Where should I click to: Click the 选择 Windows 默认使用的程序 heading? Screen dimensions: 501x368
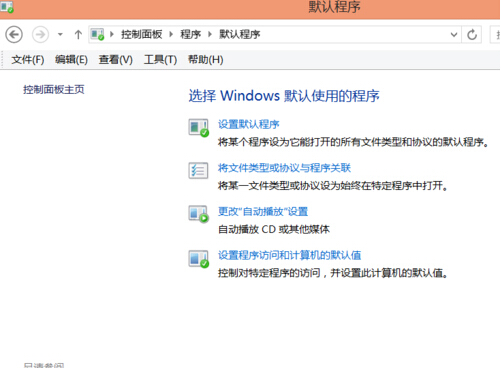tap(284, 96)
